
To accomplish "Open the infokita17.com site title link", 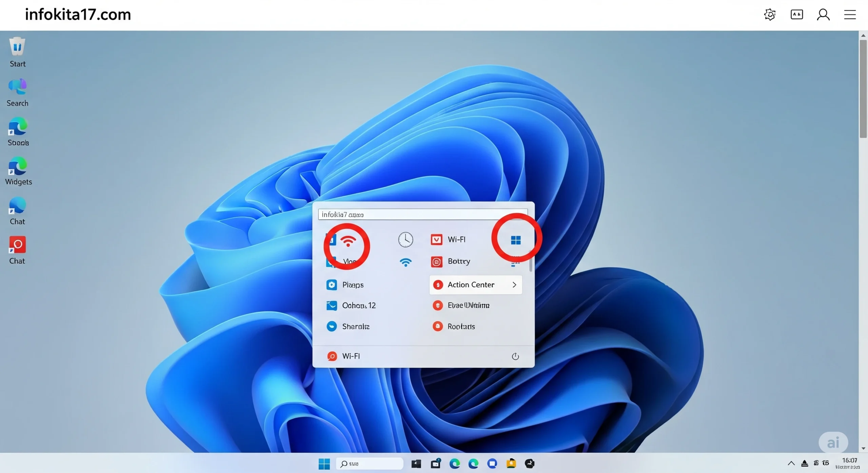I will coord(78,14).
